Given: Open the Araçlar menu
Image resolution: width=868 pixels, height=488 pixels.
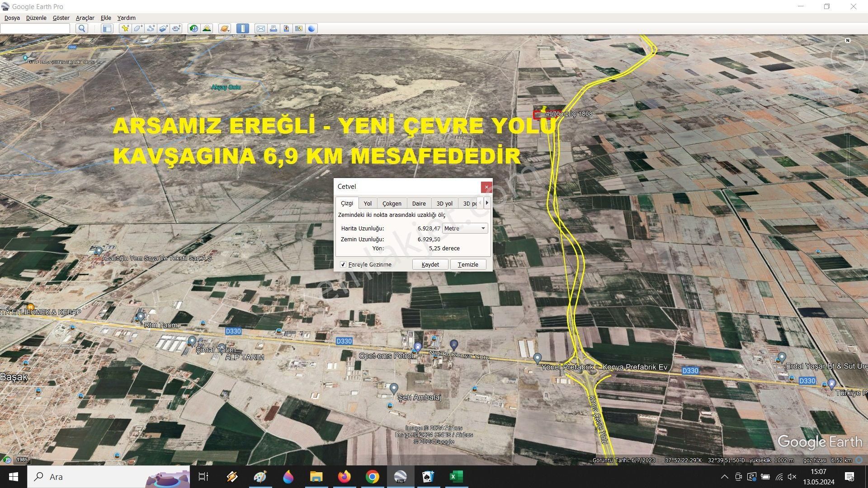Looking at the screenshot, I should [85, 18].
